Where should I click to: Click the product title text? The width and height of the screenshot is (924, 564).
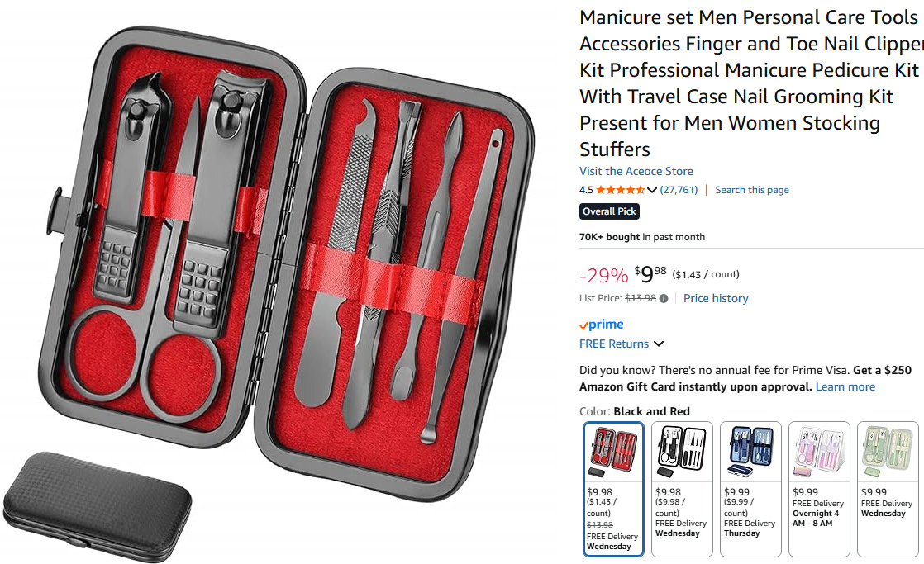click(x=750, y=83)
